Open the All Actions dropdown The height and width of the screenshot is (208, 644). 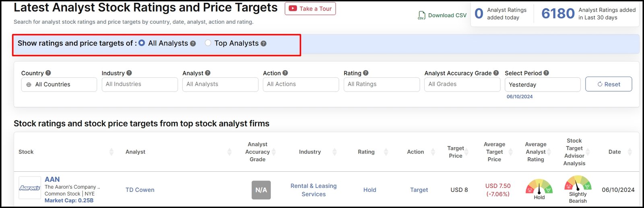301,85
